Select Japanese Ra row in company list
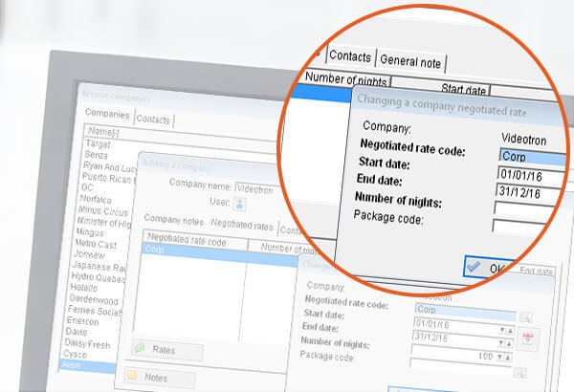Viewport: 574px width, 392px height. pyautogui.click(x=99, y=267)
